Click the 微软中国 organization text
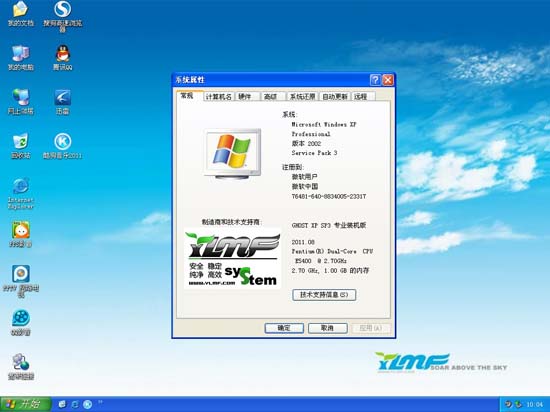 304,187
